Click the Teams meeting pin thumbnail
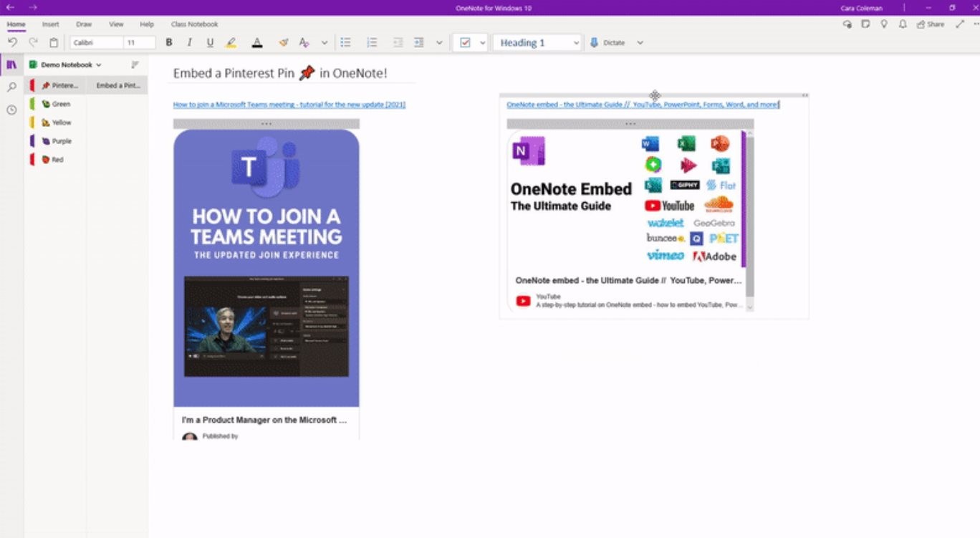 tap(266, 268)
